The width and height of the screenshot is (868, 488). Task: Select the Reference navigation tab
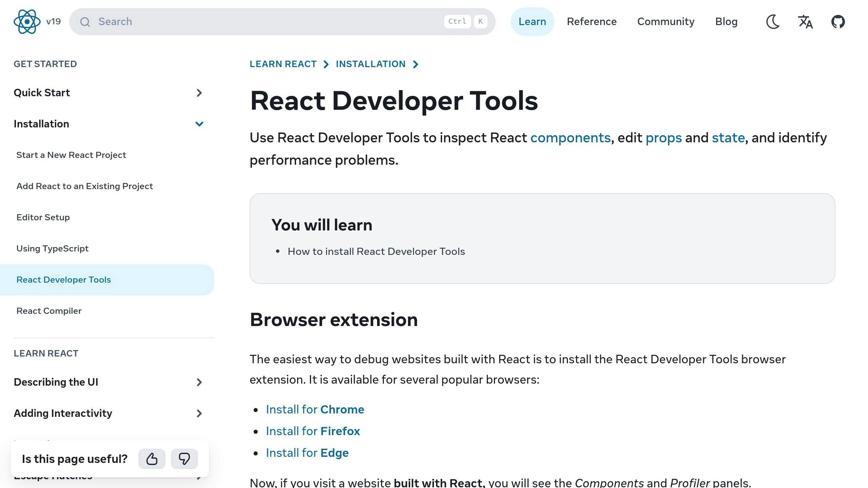click(591, 21)
